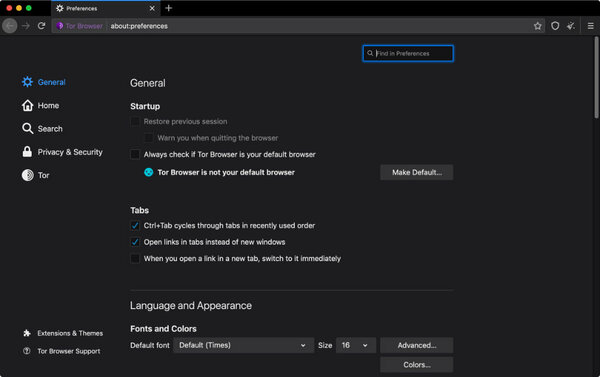Close the Preferences tab

pos(152,8)
